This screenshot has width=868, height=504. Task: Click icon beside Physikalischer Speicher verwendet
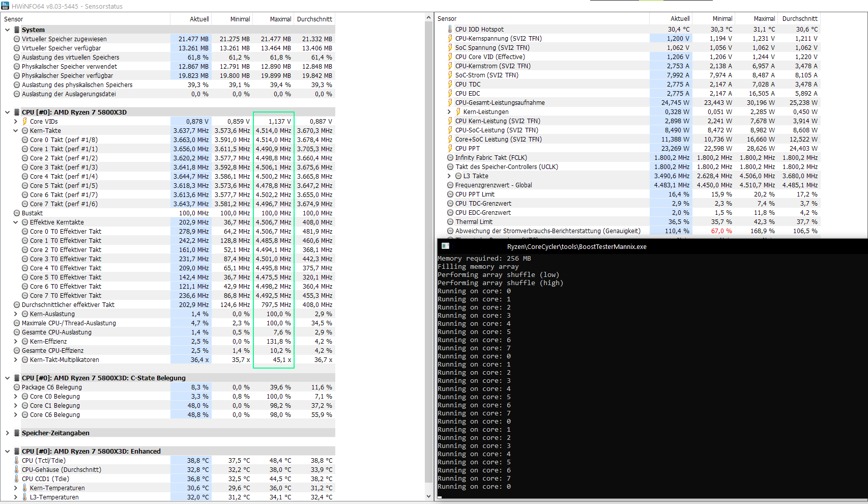pyautogui.click(x=17, y=66)
